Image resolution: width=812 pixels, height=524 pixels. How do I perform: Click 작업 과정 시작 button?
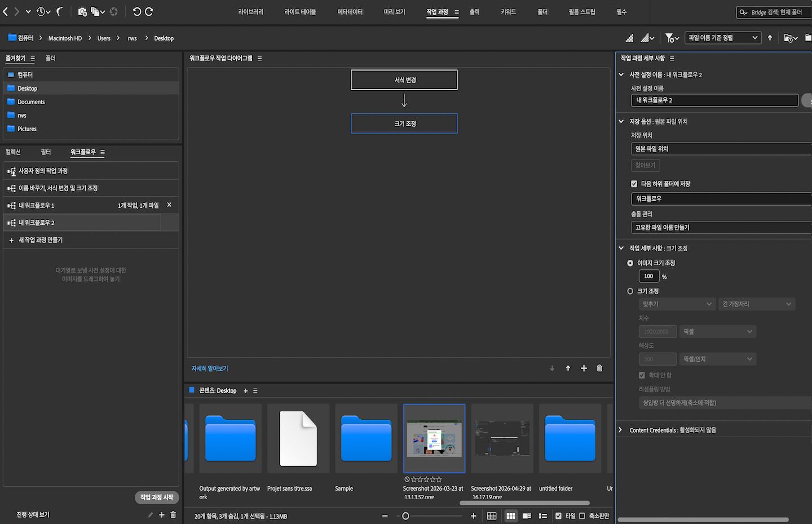click(x=157, y=497)
